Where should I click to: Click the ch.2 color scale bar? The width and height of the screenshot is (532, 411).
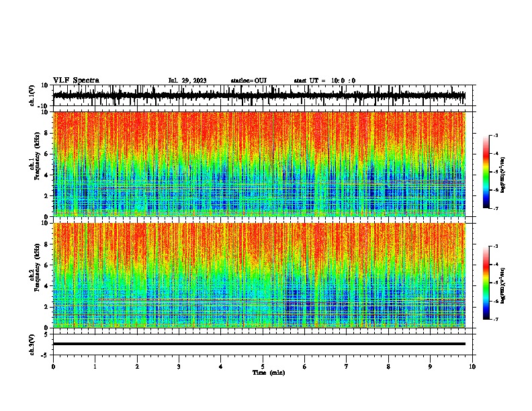(486, 283)
